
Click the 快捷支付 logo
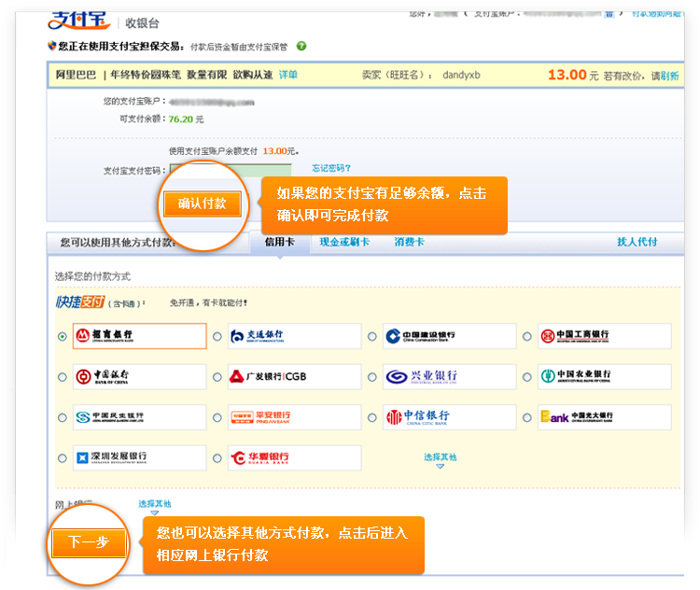point(80,302)
